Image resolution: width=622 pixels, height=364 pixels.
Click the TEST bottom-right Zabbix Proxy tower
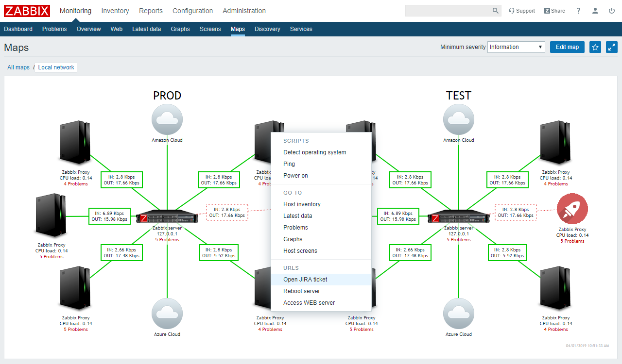click(555, 287)
